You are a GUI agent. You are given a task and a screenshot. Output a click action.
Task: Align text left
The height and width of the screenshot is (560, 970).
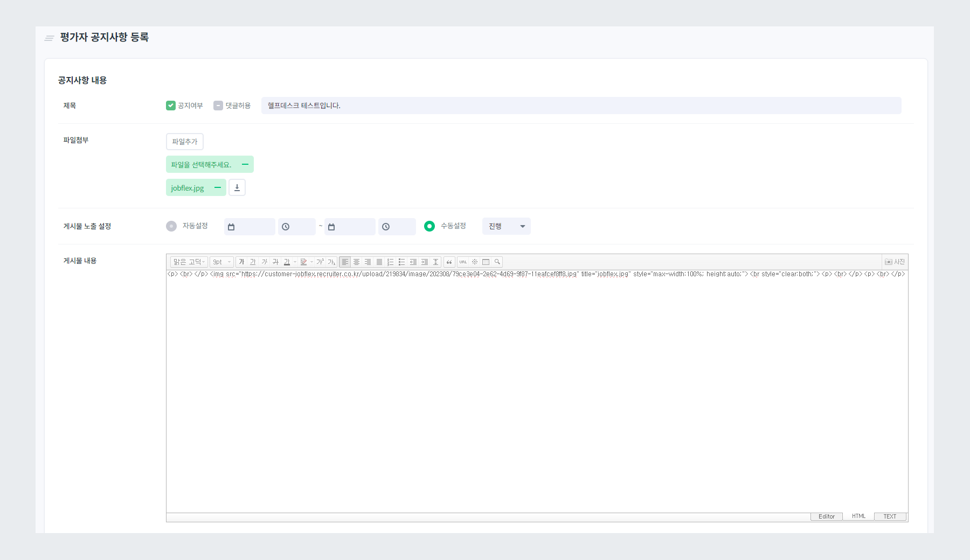pyautogui.click(x=345, y=262)
